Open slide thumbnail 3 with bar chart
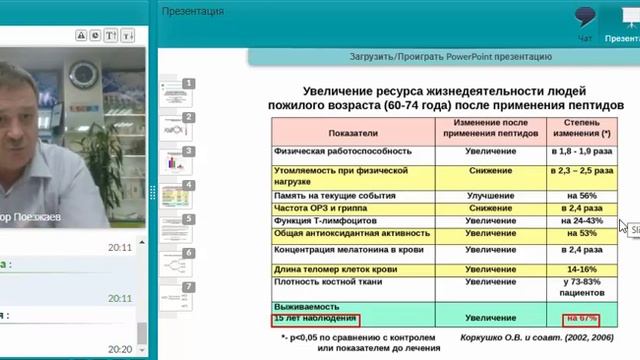The height and width of the screenshot is (360, 640). point(177,161)
